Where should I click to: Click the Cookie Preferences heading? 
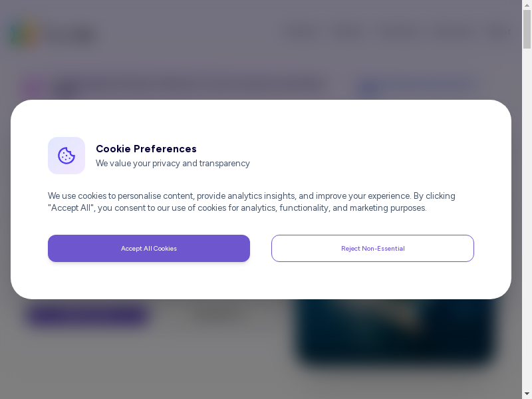(x=146, y=149)
